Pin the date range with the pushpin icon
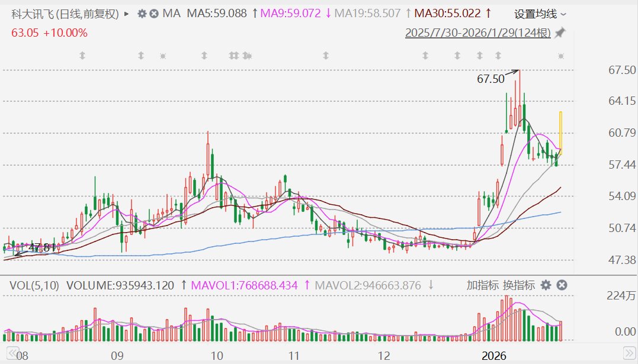 [x=560, y=33]
